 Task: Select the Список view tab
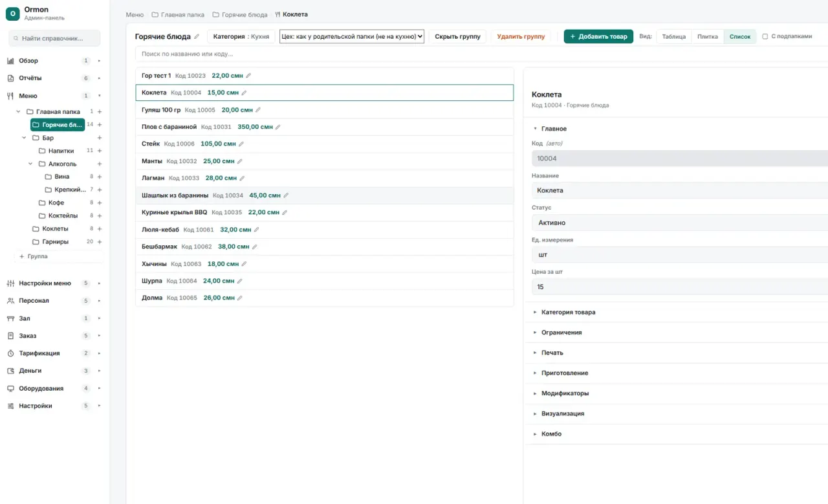point(740,37)
